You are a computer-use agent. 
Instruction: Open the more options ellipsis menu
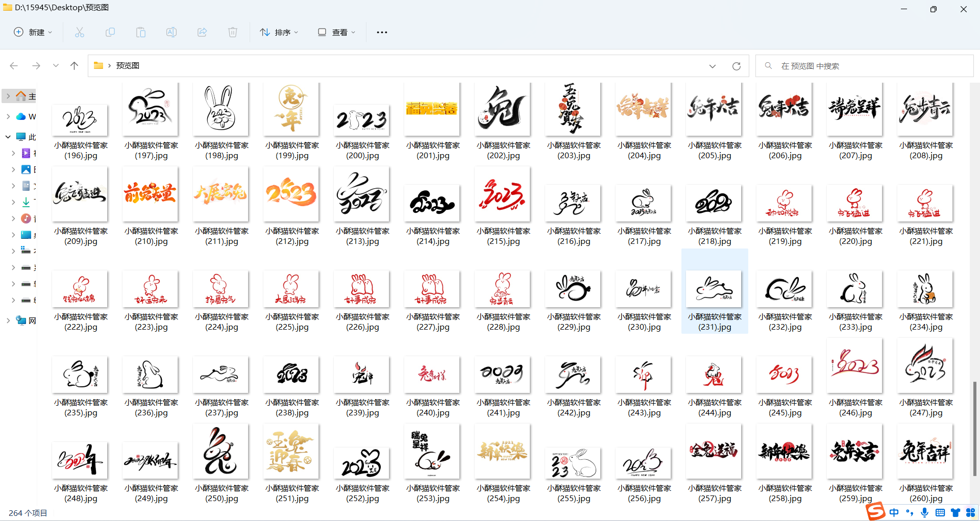point(382,32)
